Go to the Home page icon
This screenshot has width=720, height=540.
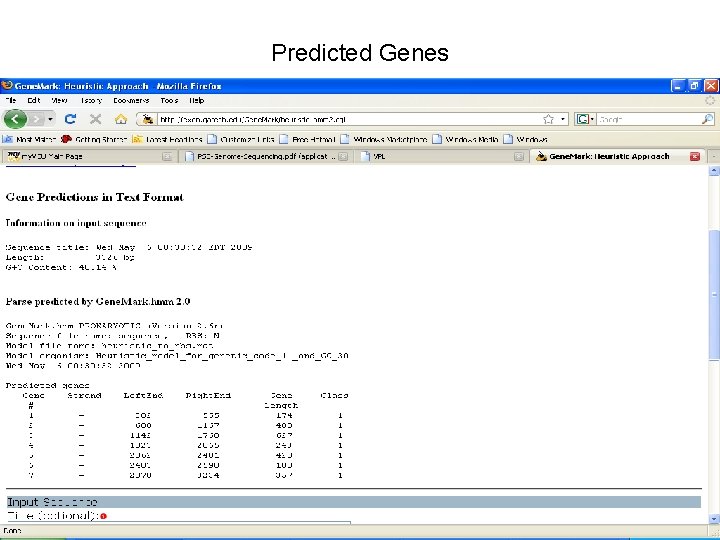(121, 119)
